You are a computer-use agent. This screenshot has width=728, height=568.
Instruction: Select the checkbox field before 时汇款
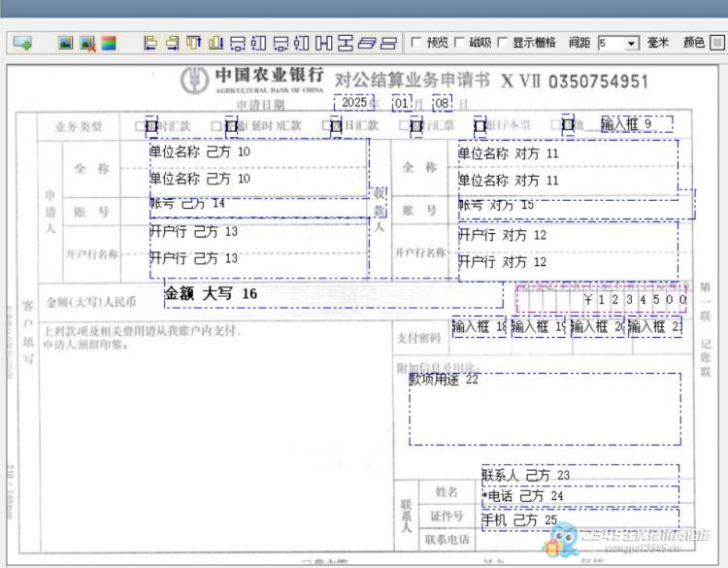pyautogui.click(x=150, y=126)
